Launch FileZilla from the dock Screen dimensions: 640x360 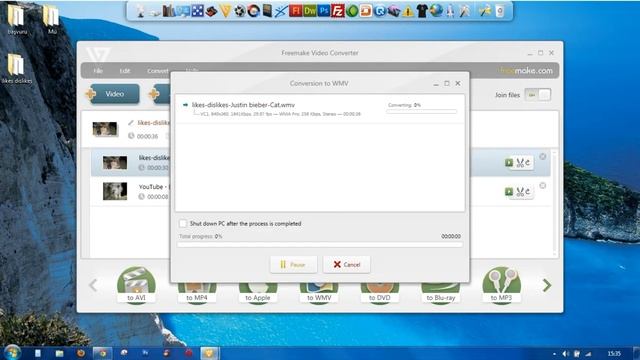pos(338,11)
